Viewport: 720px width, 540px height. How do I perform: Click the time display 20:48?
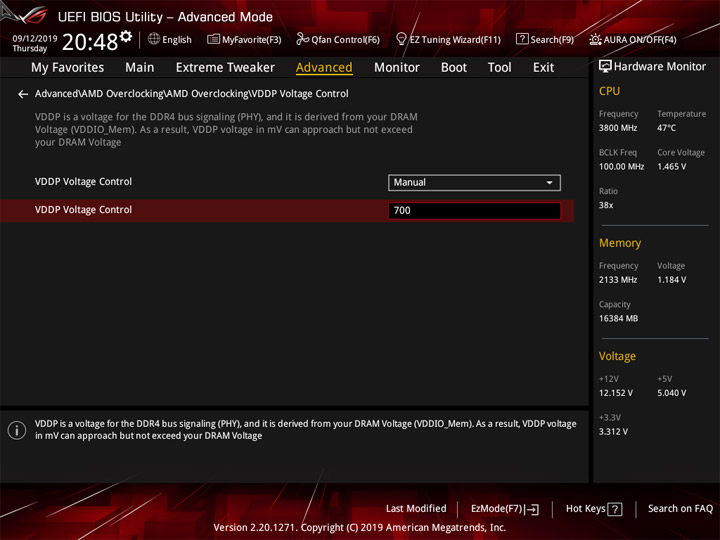(x=90, y=42)
